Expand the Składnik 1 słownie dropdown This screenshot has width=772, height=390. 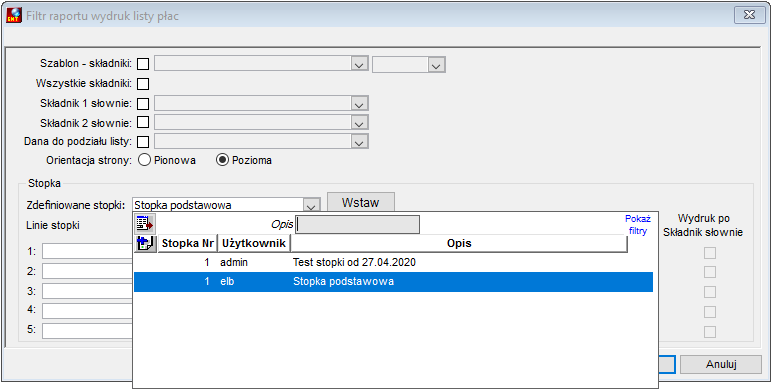pyautogui.click(x=360, y=103)
